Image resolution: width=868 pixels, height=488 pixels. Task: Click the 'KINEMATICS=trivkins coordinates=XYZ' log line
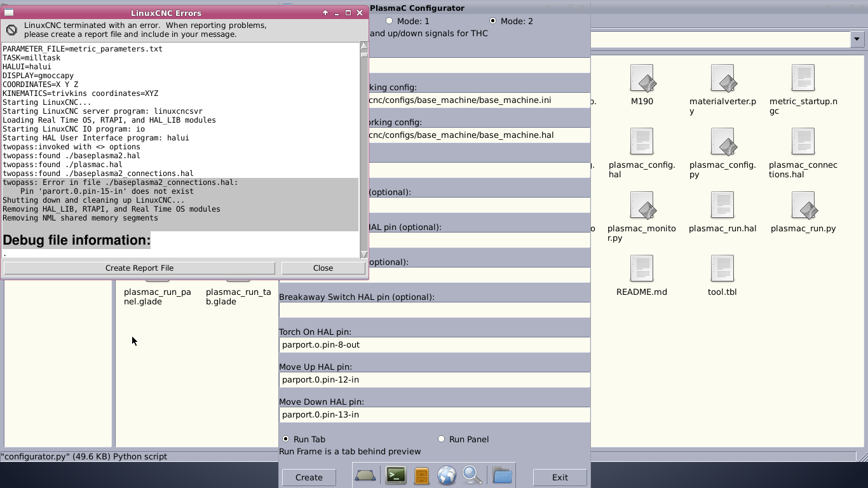[81, 93]
